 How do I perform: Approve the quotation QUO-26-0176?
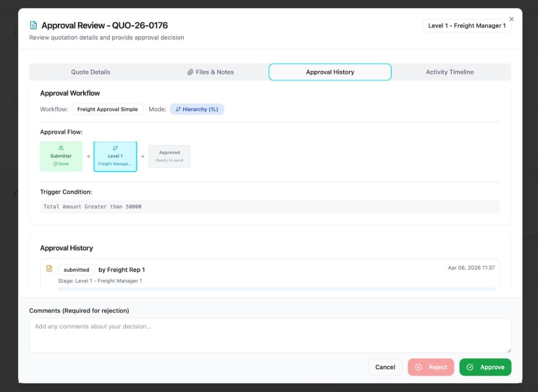pyautogui.click(x=485, y=367)
